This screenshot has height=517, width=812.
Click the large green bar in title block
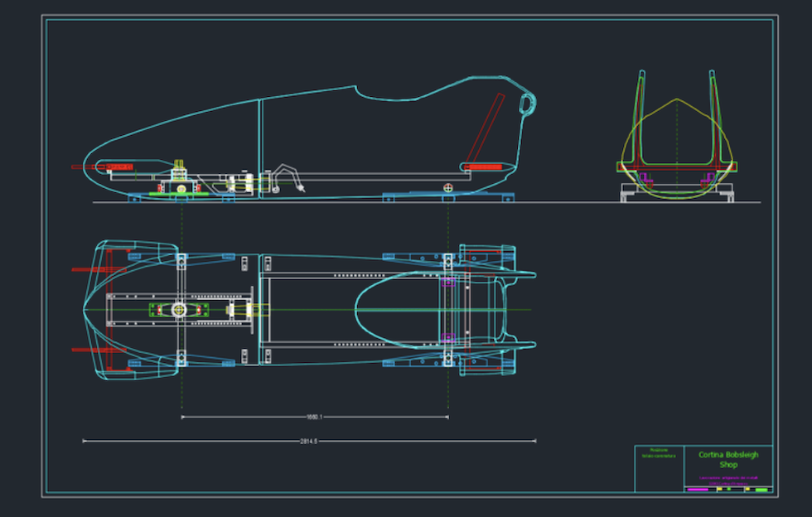click(761, 490)
